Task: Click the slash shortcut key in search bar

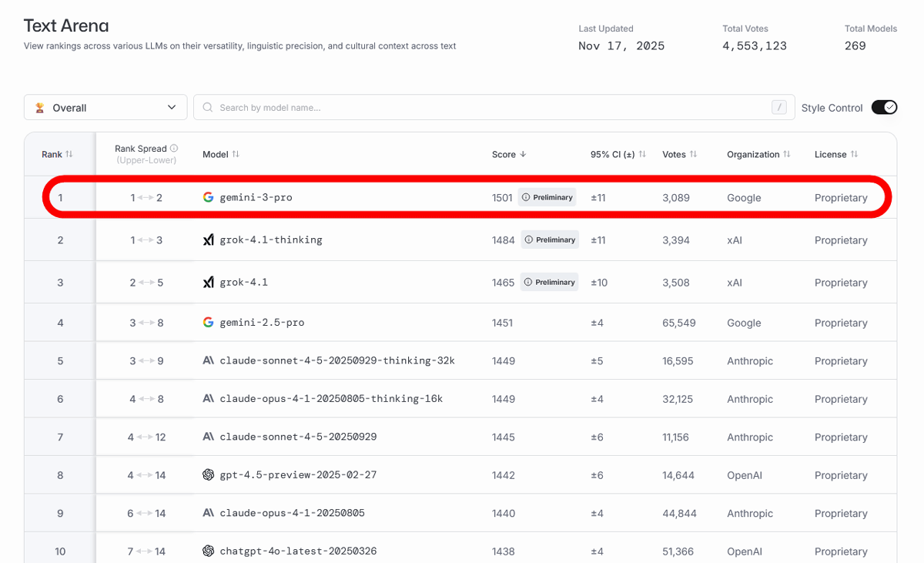Action: pyautogui.click(x=779, y=108)
